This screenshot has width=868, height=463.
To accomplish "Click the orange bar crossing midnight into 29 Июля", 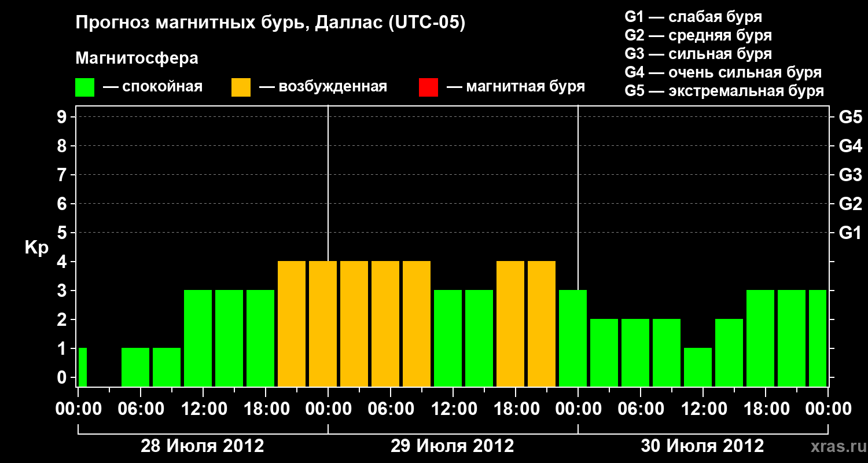I will pyautogui.click(x=323, y=324).
